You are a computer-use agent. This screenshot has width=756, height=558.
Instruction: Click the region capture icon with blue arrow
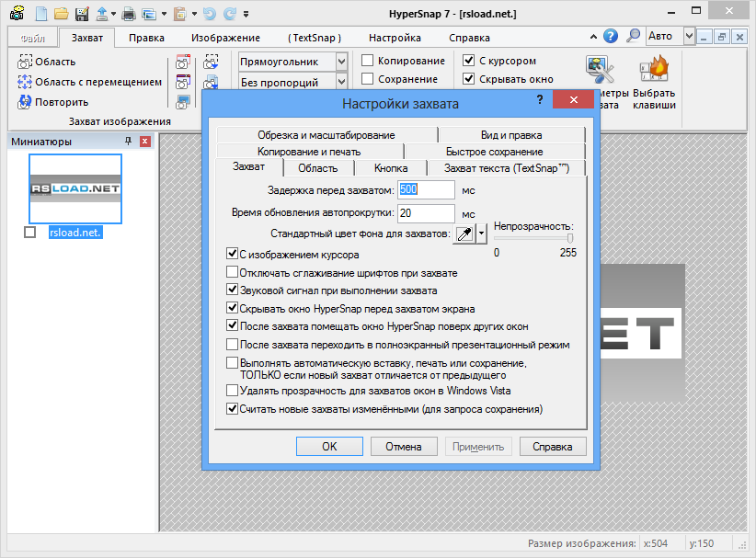(x=211, y=62)
